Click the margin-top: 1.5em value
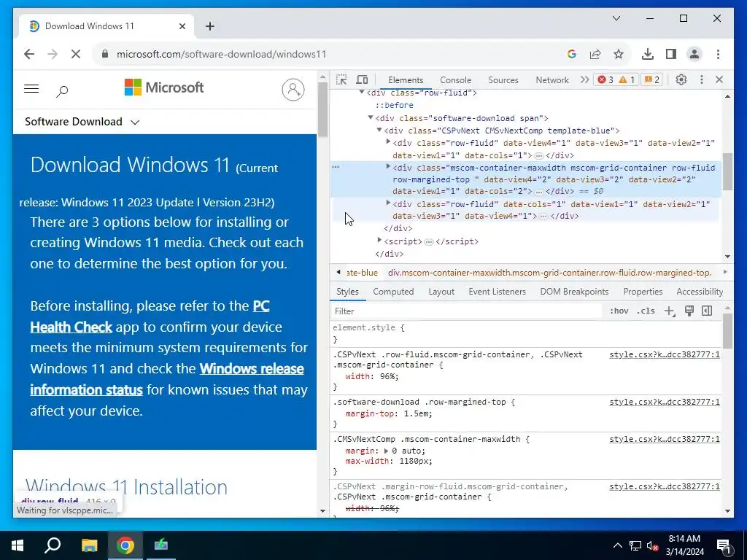 (417, 413)
